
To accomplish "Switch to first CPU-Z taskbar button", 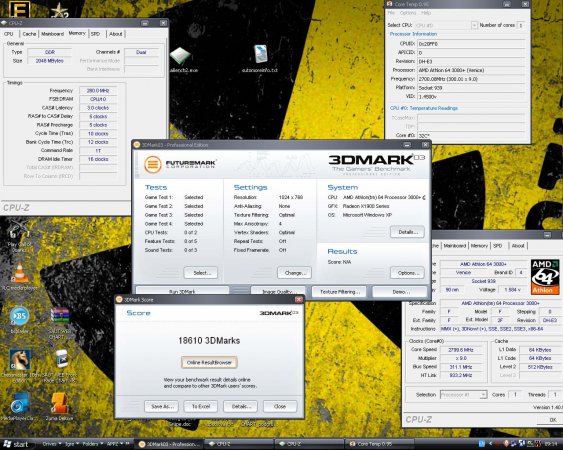I will click(x=239, y=444).
